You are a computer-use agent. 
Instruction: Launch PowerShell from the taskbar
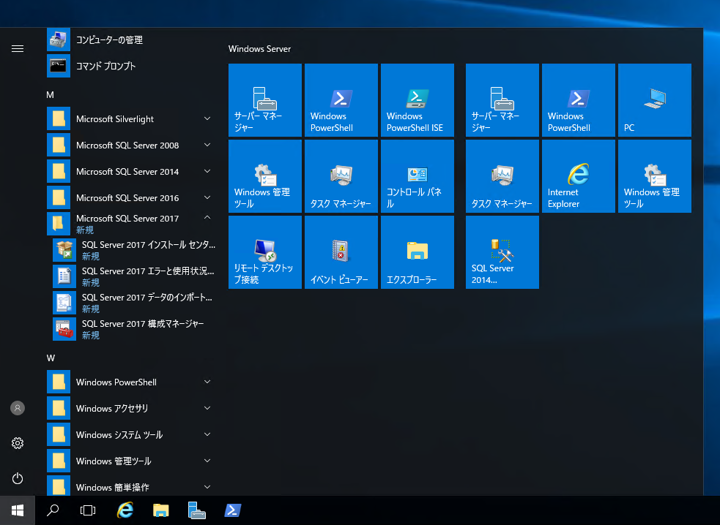coord(232,510)
